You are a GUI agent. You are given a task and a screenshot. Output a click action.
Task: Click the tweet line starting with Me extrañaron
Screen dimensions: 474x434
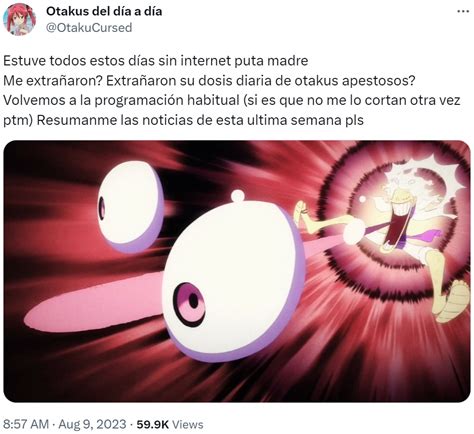pyautogui.click(x=209, y=81)
